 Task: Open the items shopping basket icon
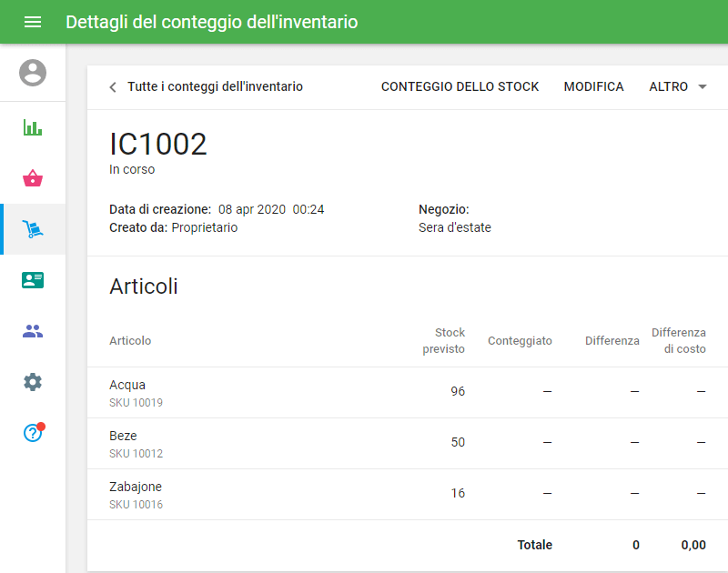pos(33,178)
